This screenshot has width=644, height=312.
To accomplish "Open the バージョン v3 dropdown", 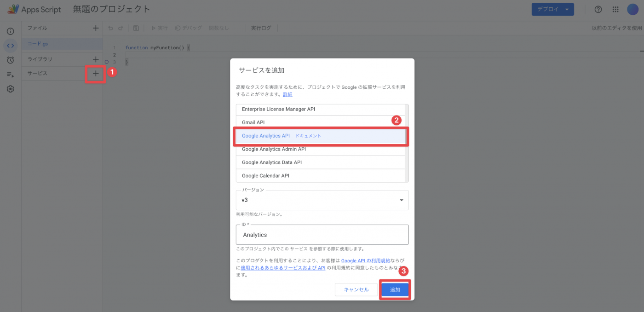I will tap(322, 200).
